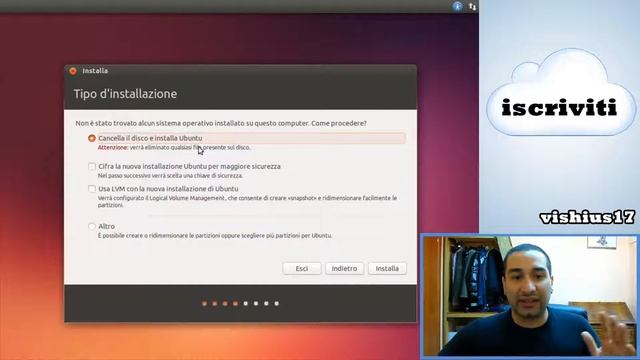Open network arrows indicator in the top panel
Image resolution: width=640 pixels, height=360 pixels.
click(472, 7)
